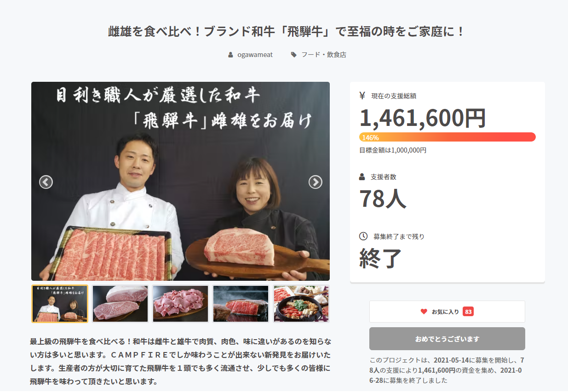Click the clock icon beside 募集終了まで残り
This screenshot has width=568, height=392.
tap(363, 236)
